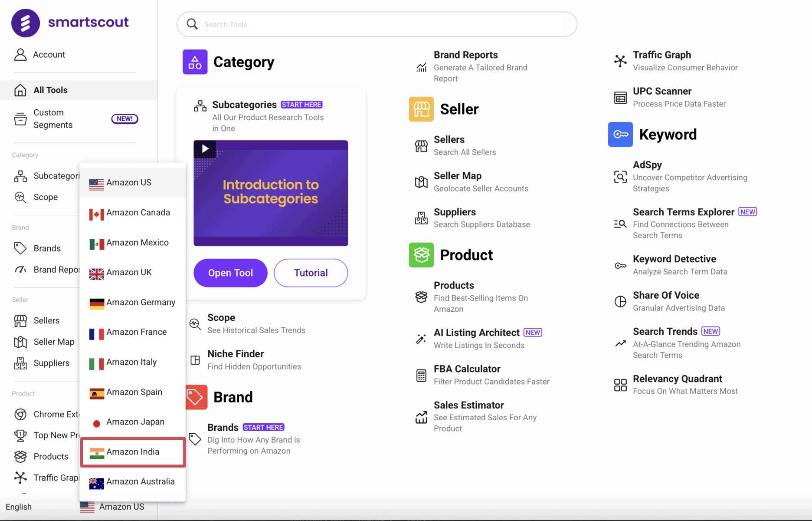This screenshot has width=812, height=521.
Task: Click the Brands tag icon in the sidebar
Action: click(20, 248)
